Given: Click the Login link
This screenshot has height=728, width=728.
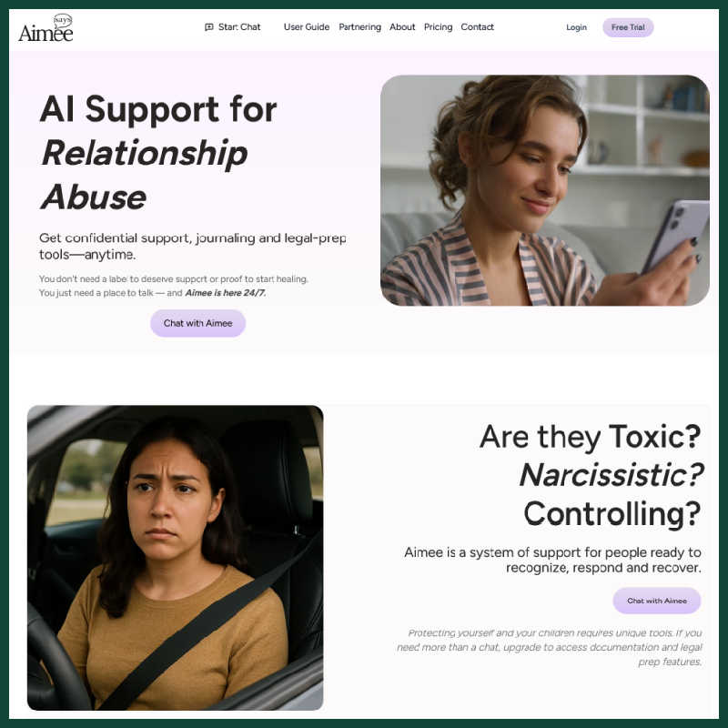Looking at the screenshot, I should [576, 27].
